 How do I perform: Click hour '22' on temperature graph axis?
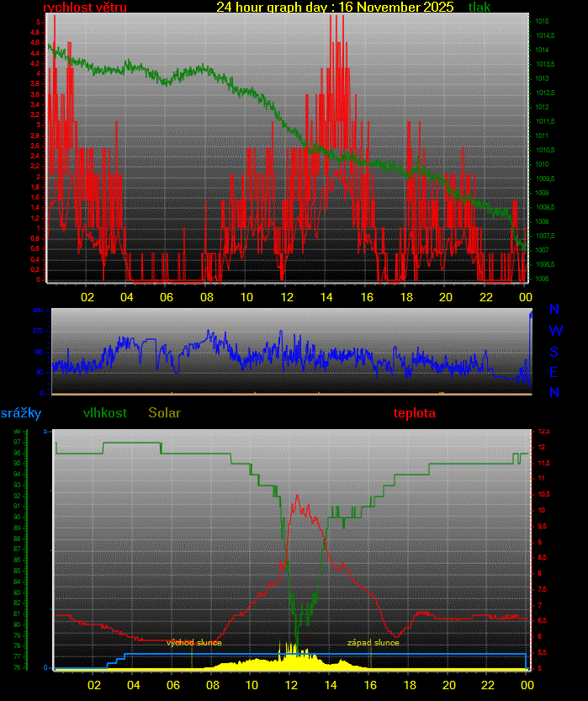point(486,685)
